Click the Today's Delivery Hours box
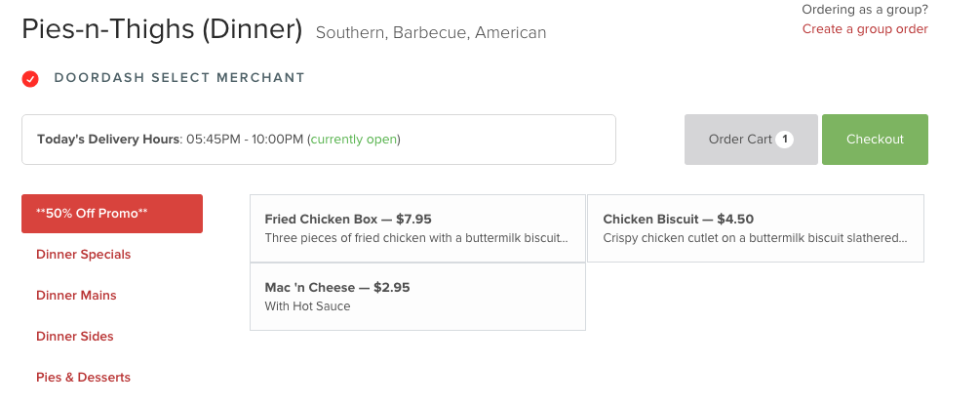The image size is (980, 405). (x=319, y=140)
